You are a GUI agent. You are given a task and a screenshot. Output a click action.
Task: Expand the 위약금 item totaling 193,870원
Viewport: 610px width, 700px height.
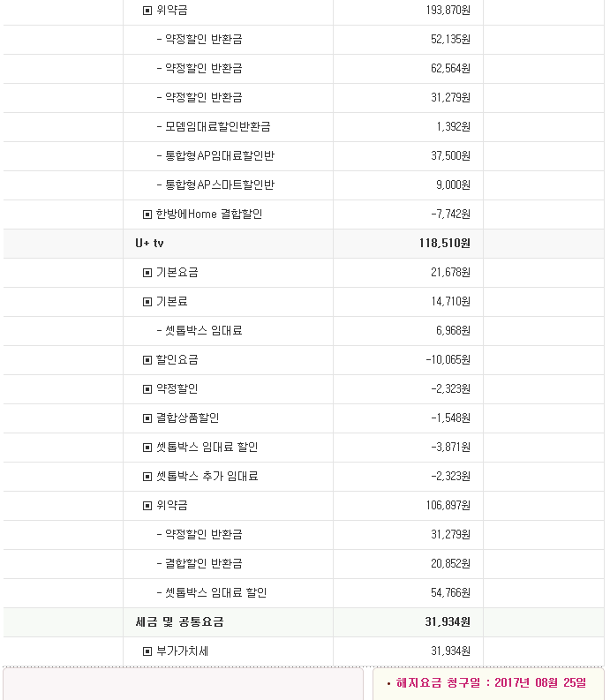coord(147,11)
